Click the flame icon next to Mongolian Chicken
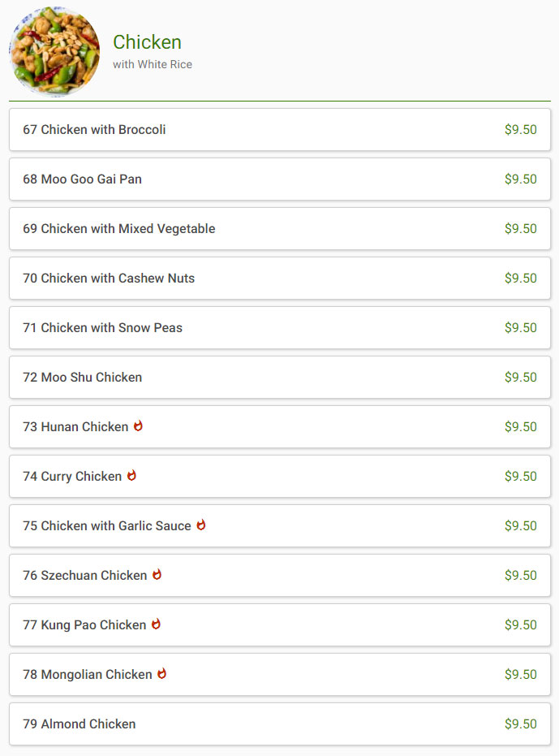Image resolution: width=559 pixels, height=756 pixels. click(162, 673)
